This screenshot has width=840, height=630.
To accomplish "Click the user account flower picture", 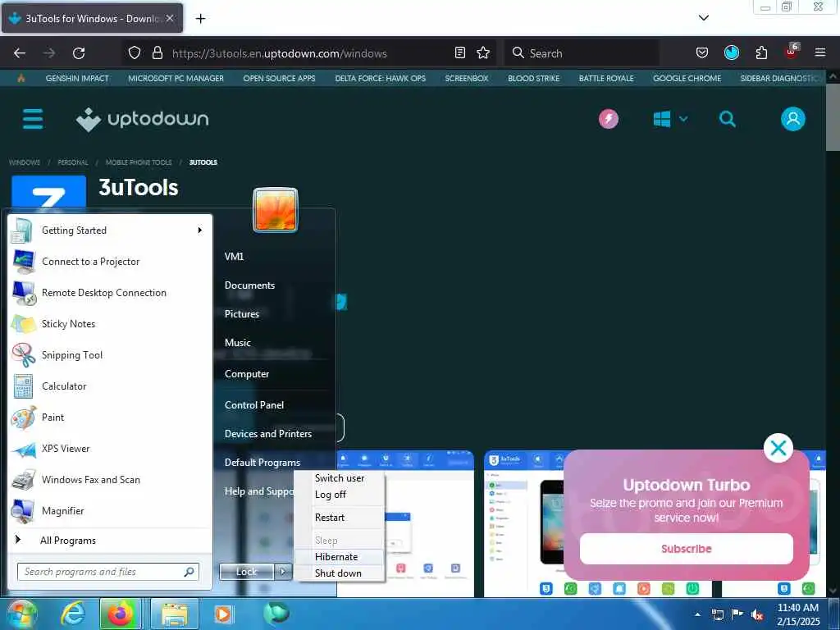I will [276, 209].
